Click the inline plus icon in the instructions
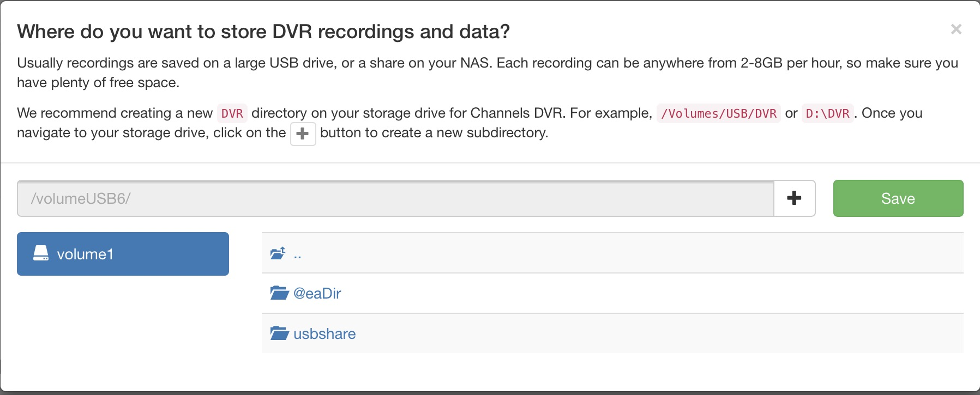 pos(303,133)
